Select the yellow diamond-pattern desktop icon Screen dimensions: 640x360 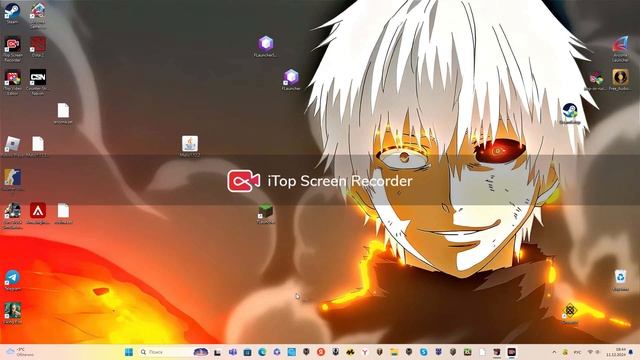click(569, 313)
